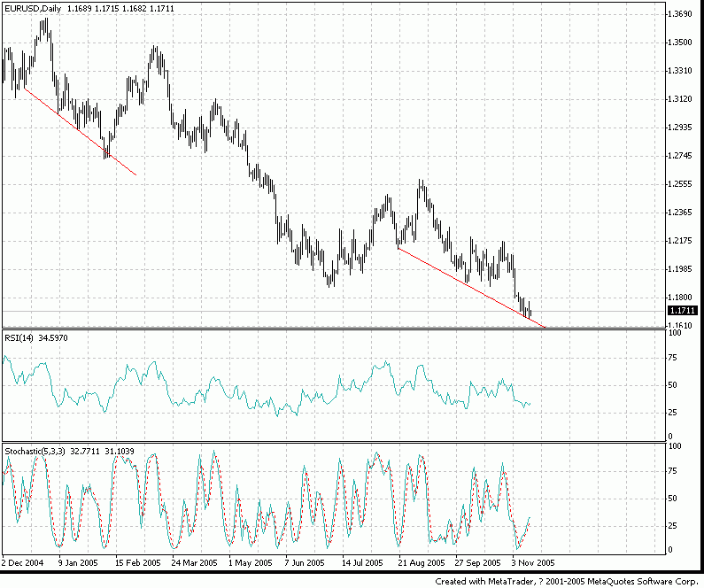704x588 pixels.
Task: Click the RSI scale value 25
Action: 673,413
